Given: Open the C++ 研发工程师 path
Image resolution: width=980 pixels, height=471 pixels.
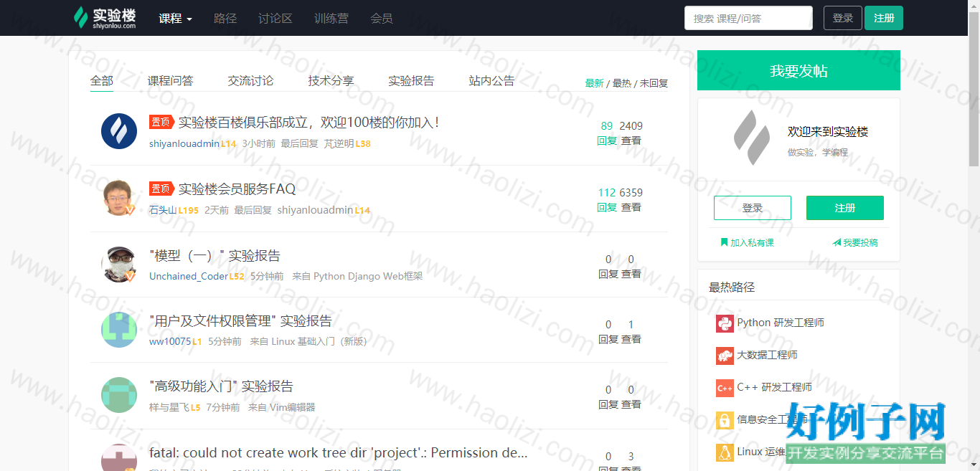Looking at the screenshot, I should tap(775, 387).
